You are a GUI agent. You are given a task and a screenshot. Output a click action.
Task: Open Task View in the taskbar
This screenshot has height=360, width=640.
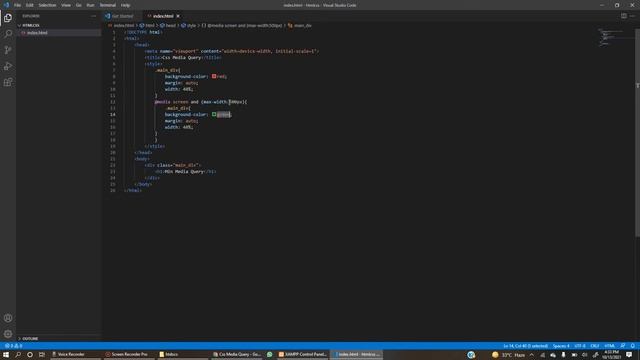[x=42, y=355]
